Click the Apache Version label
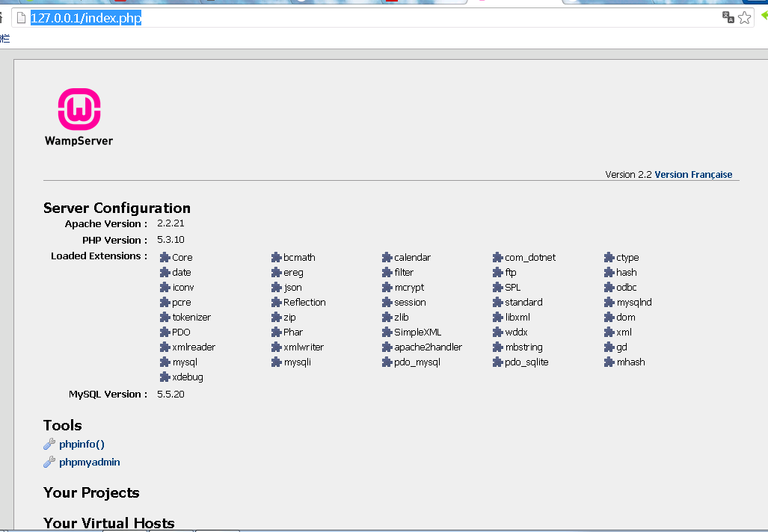 105,224
